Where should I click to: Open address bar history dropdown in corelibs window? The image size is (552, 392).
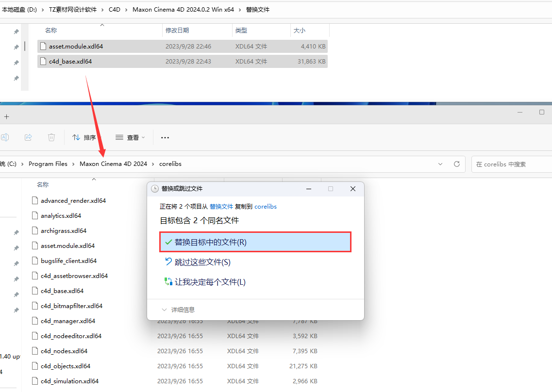click(440, 164)
